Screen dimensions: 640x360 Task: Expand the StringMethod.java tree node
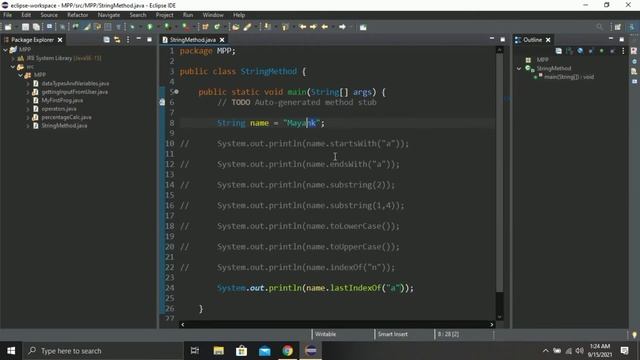tap(28, 126)
